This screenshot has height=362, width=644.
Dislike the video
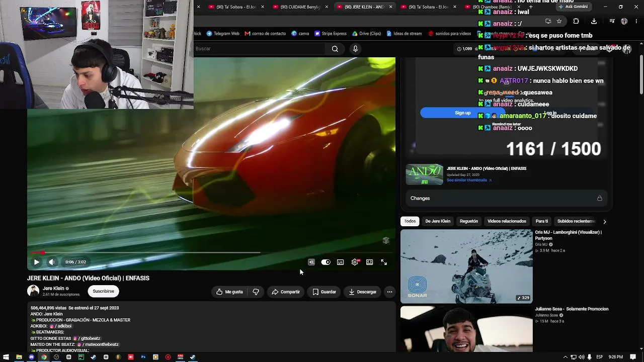click(256, 292)
